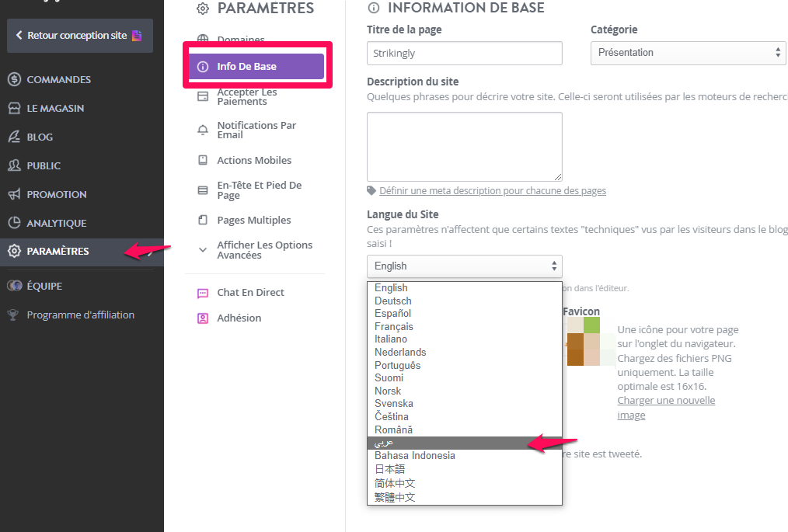Click the Le Magasin store icon

click(x=15, y=108)
